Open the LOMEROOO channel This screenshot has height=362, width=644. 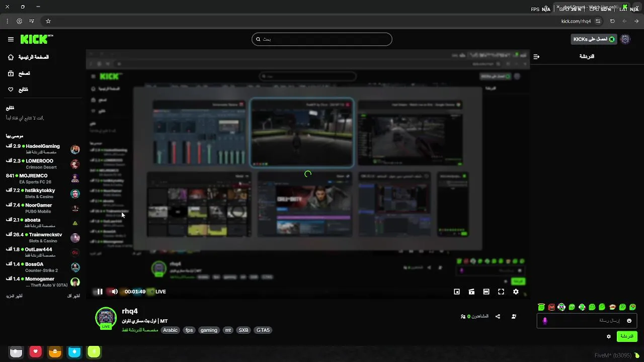43,164
